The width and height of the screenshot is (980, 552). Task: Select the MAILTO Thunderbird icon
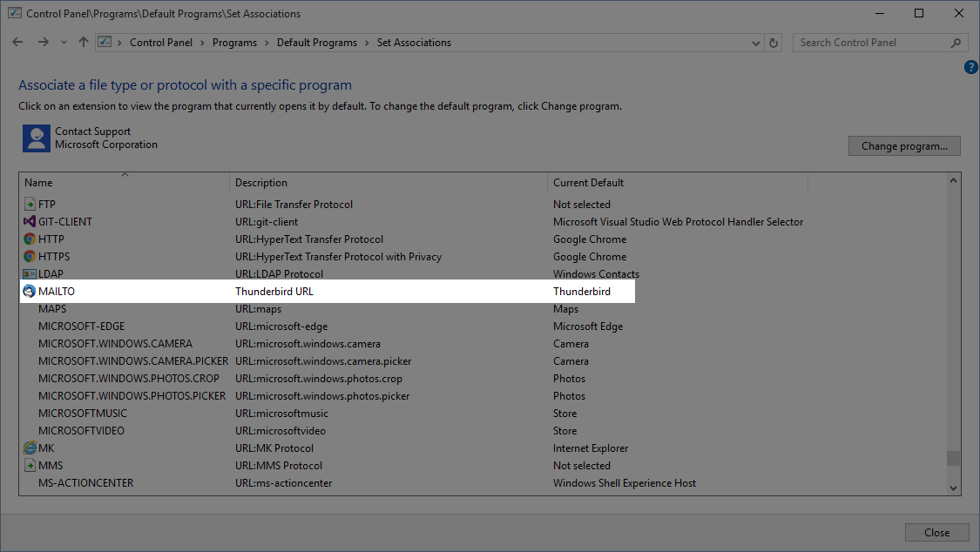(x=30, y=292)
